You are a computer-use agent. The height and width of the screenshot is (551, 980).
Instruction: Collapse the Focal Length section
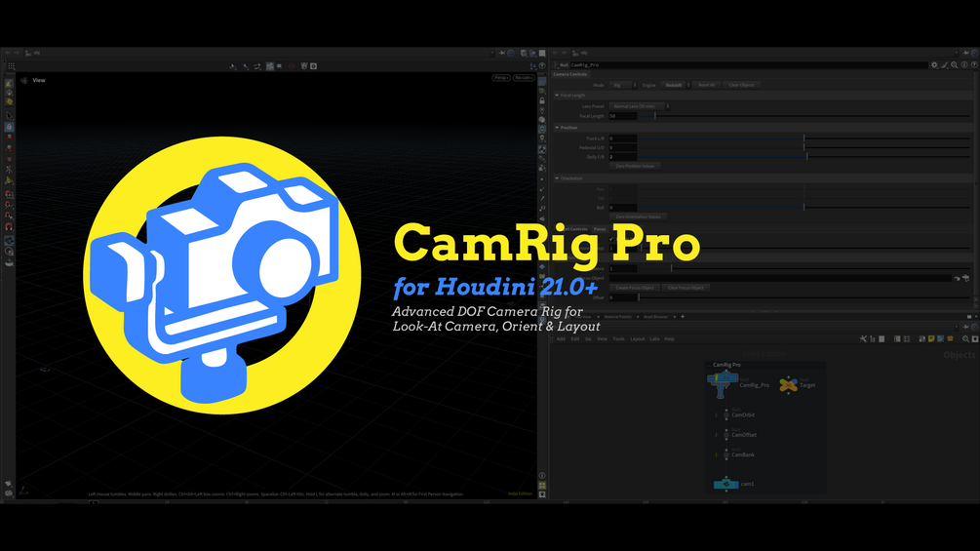(x=557, y=96)
